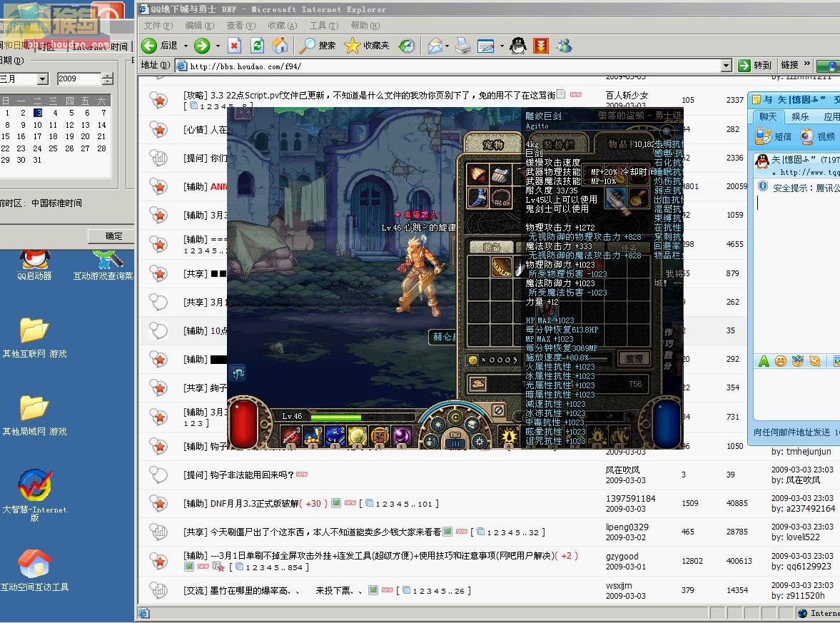
Task: Open the 工具(T) menu
Action: pos(323,25)
